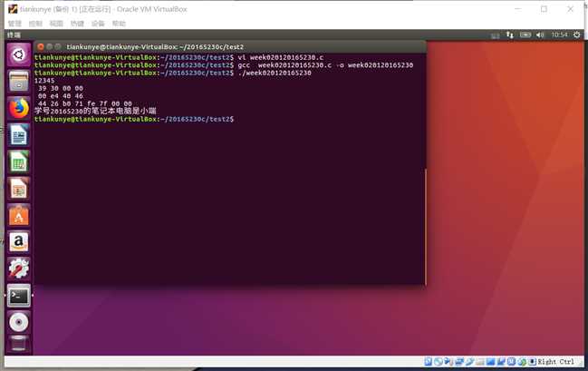
Task: Minimize the terminal using its title button
Action: coord(49,46)
